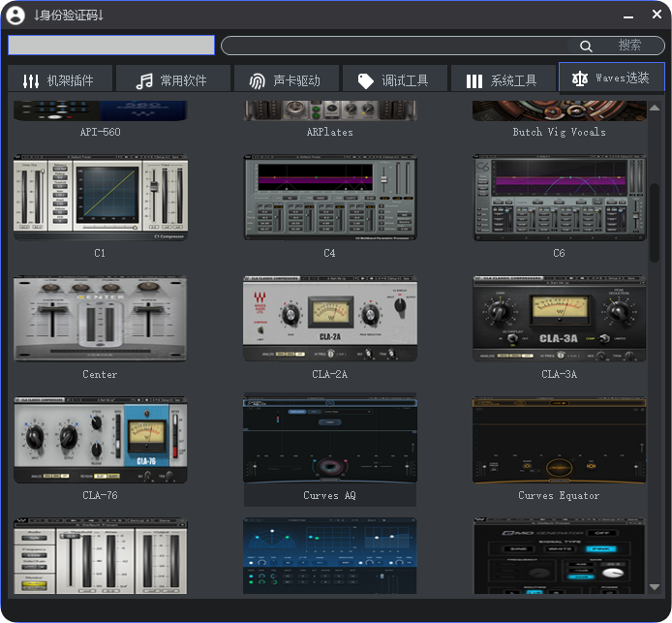Click the eMo Generator plugin thumbnail
672x623 pixels.
[560, 556]
